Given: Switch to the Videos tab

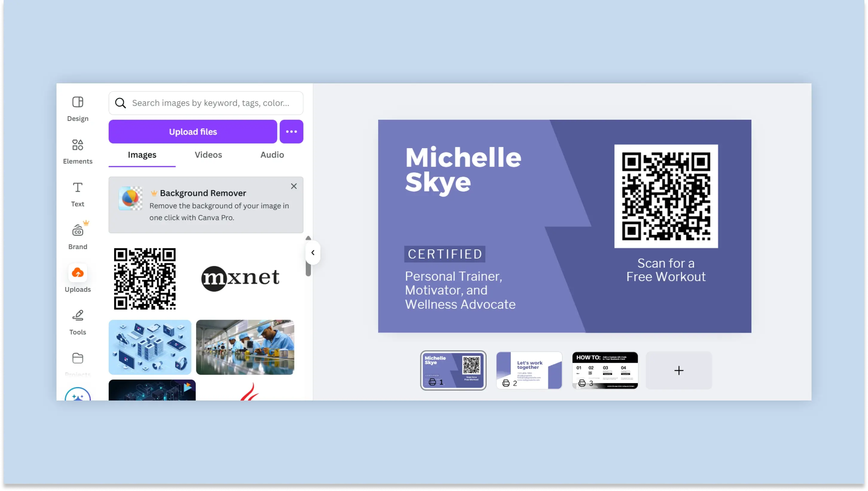Looking at the screenshot, I should click(208, 155).
